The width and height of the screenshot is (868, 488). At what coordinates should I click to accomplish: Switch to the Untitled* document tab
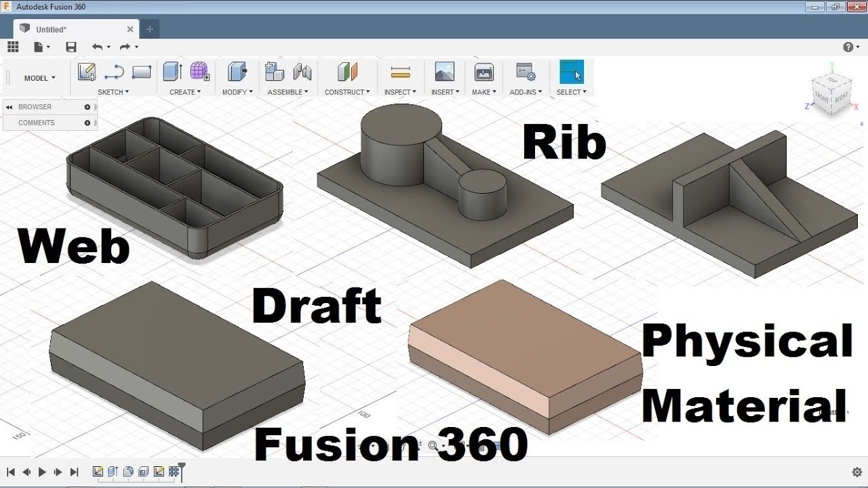point(76,29)
